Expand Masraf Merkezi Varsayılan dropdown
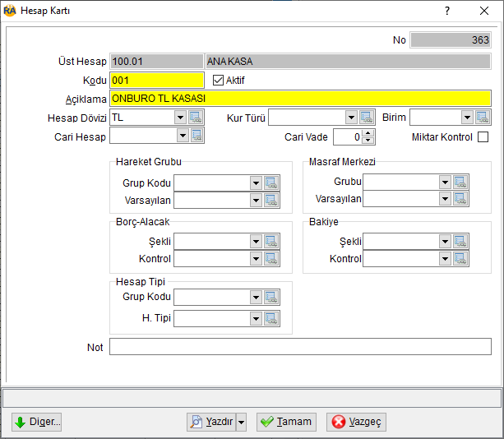504x439 pixels. [x=445, y=199]
